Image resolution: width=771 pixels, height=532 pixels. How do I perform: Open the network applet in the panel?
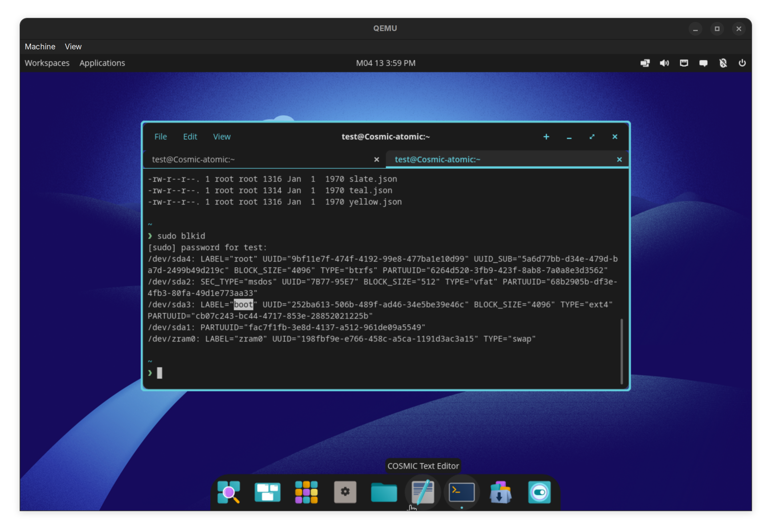tap(684, 63)
